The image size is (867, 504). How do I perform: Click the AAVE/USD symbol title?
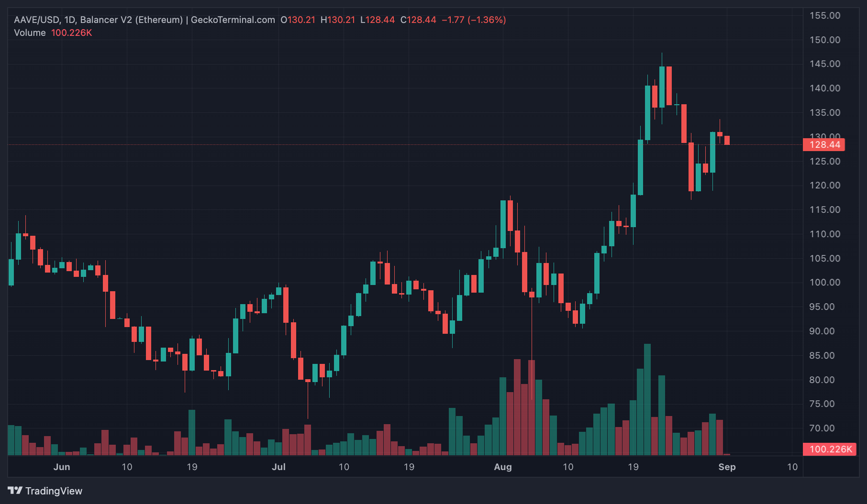coord(36,20)
